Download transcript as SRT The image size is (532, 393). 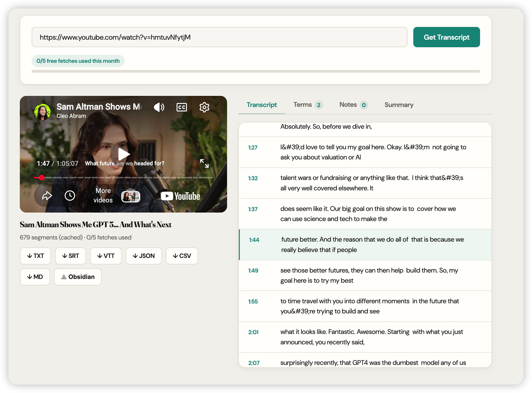70,256
